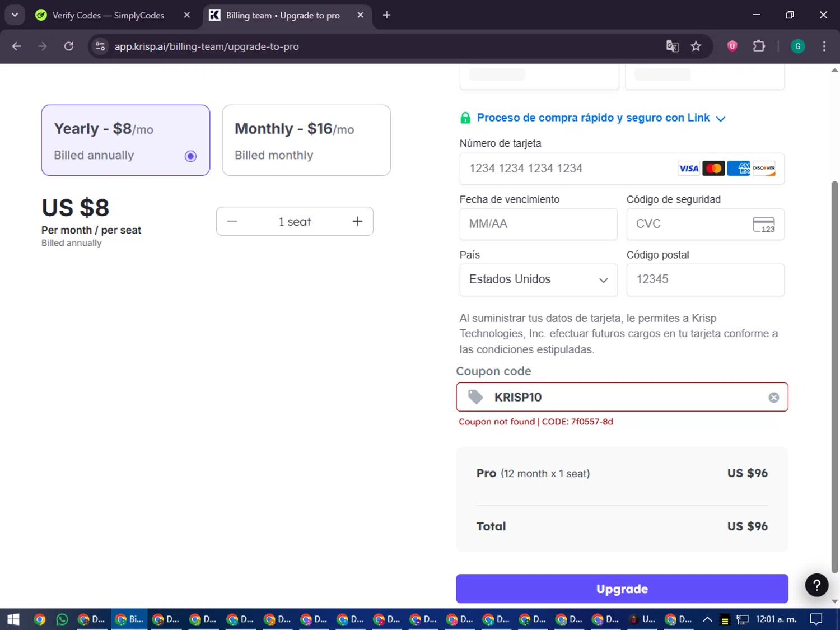
Task: Click the CVC security code field
Action: tap(705, 224)
